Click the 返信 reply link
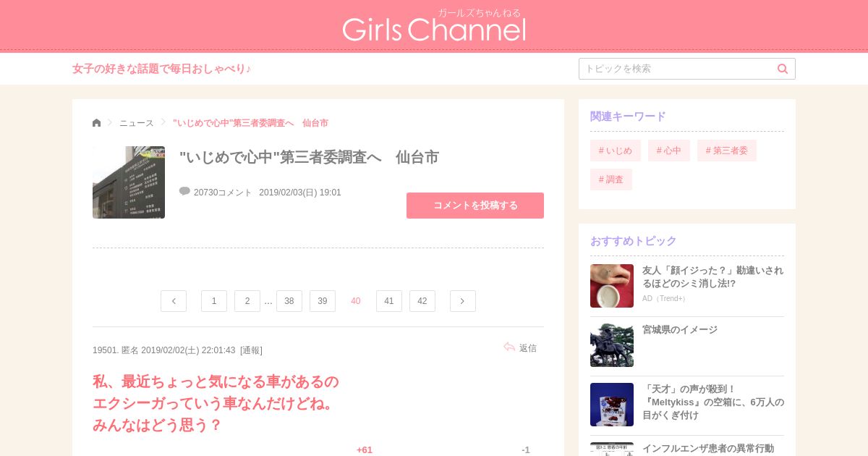Image resolution: width=868 pixels, height=456 pixels. (528, 348)
